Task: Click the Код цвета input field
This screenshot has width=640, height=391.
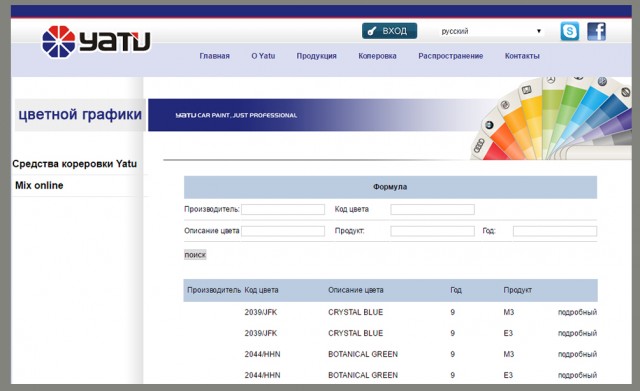Action: click(x=432, y=209)
